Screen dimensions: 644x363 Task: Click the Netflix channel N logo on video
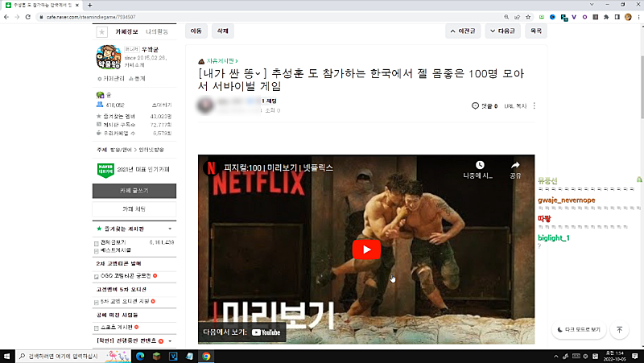point(211,167)
